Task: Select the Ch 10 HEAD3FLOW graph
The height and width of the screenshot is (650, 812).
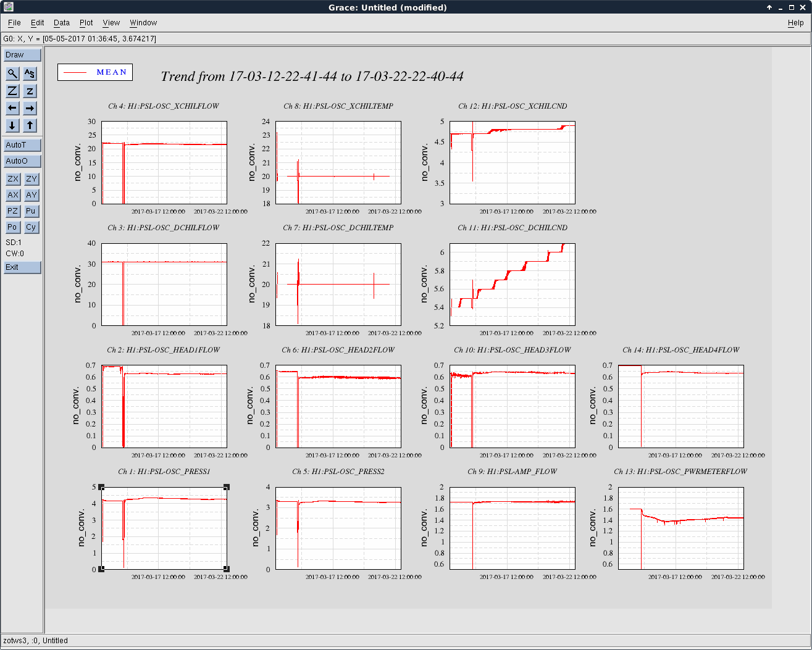Action: tap(513, 406)
